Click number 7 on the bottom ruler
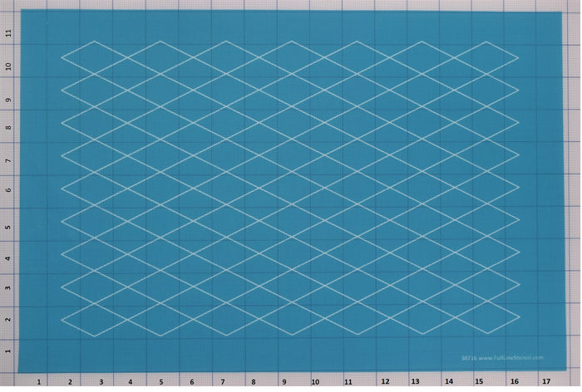The image size is (582, 392). point(223,382)
